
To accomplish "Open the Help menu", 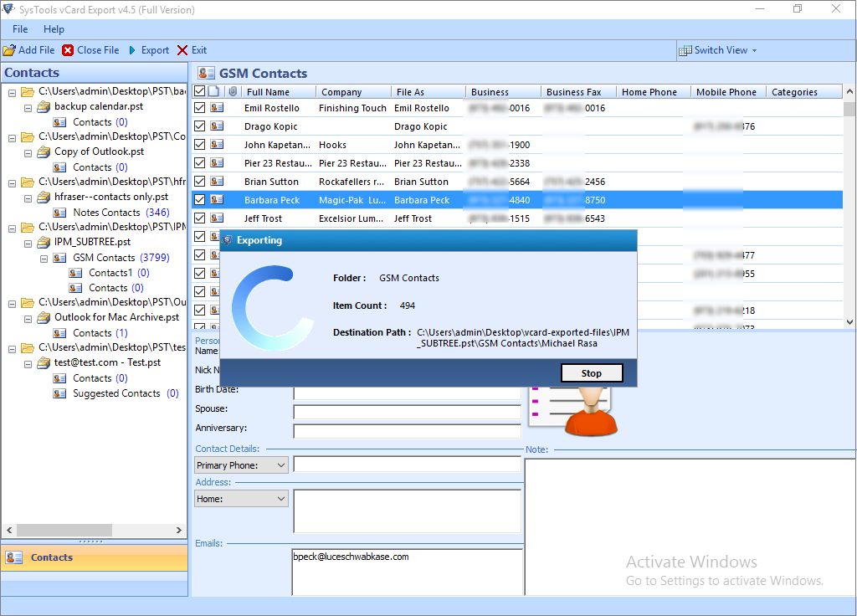I will point(54,29).
